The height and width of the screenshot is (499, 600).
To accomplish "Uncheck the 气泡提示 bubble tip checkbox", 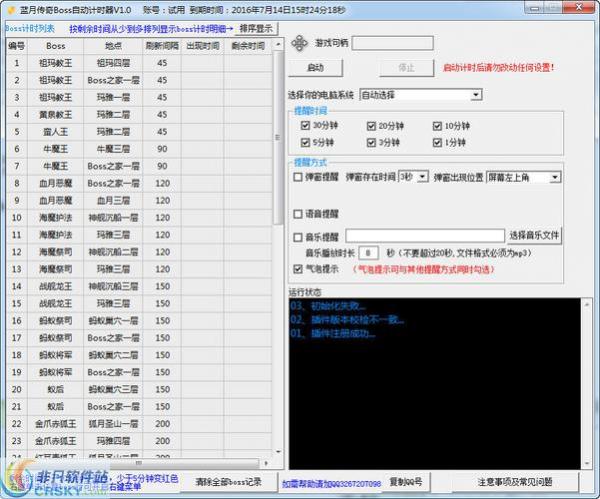I will coord(298,269).
